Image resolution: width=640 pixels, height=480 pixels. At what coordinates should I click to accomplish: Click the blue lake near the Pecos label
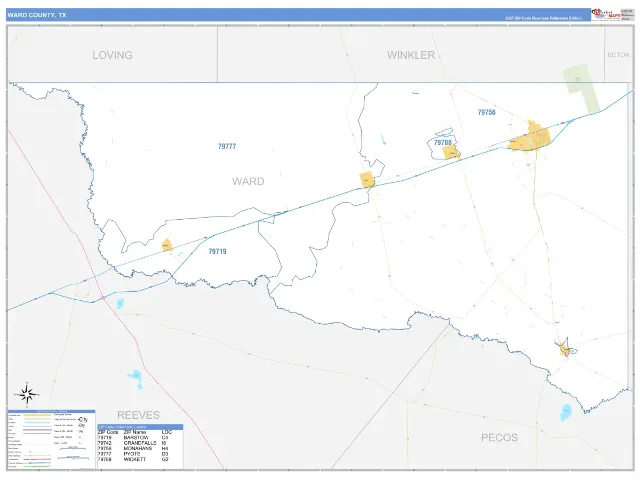(x=566, y=412)
